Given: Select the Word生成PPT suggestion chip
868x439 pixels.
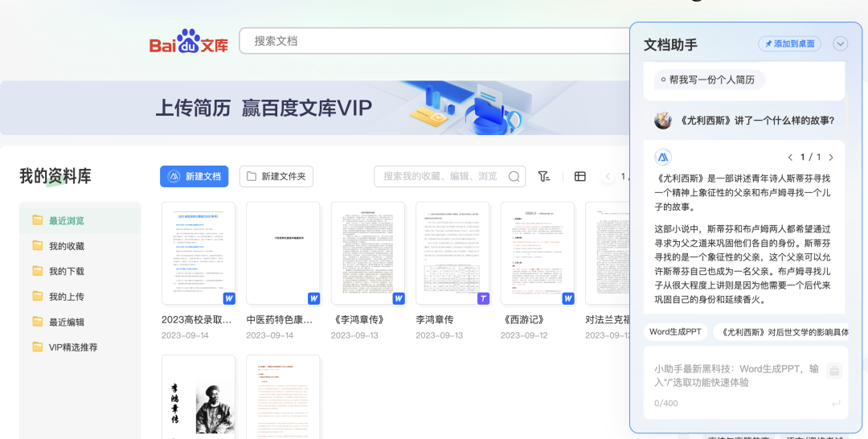Looking at the screenshot, I should [x=675, y=332].
